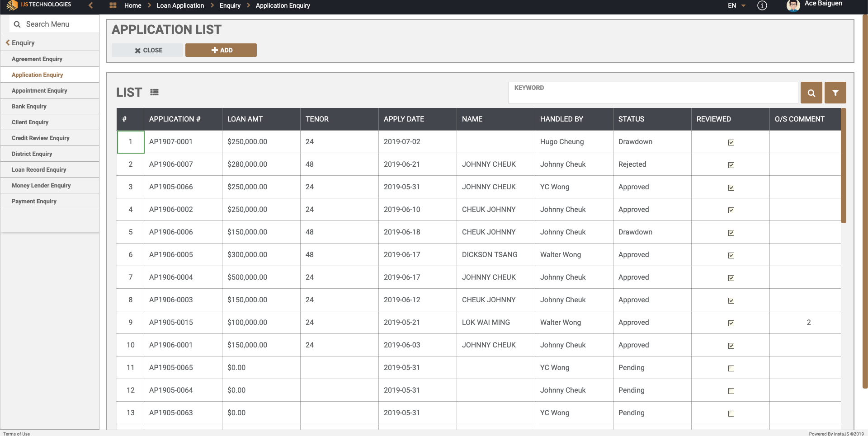Select Loan Record Enquiry menu item
This screenshot has height=436, width=868.
pyautogui.click(x=39, y=169)
